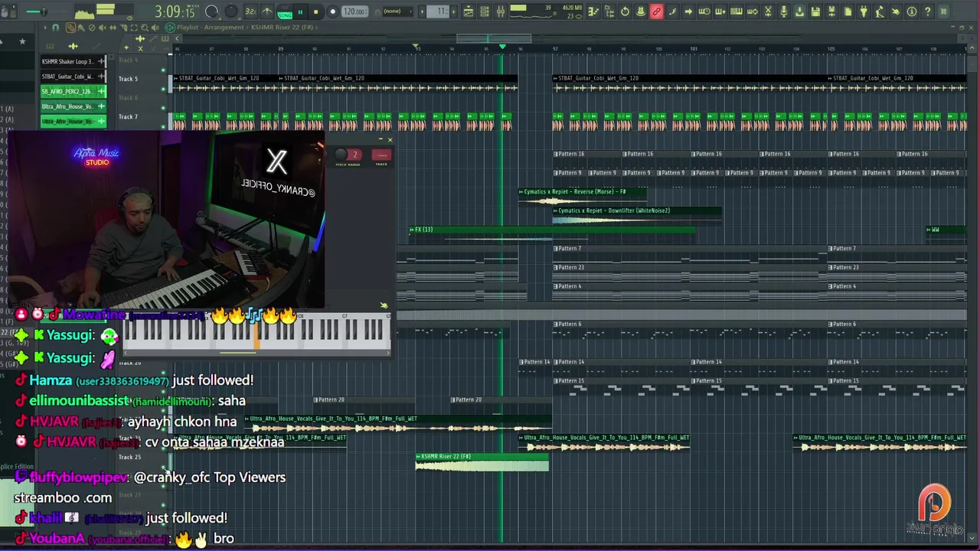
Task: Click the plug icon in main toolbar
Action: point(864,11)
